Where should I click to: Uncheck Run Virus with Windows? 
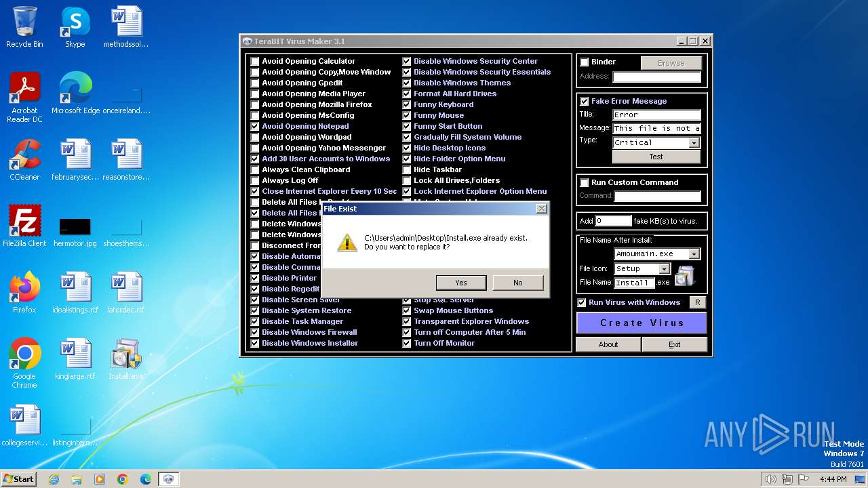click(x=582, y=302)
